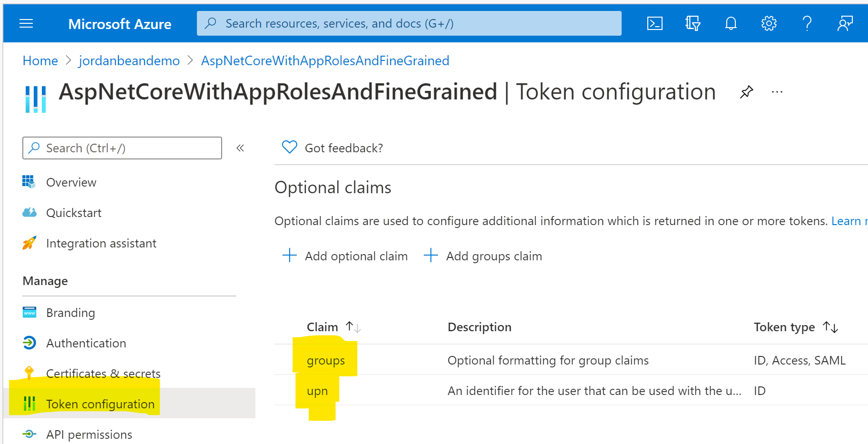Go to Home breadcrumb
The width and height of the screenshot is (868, 444).
click(x=40, y=61)
